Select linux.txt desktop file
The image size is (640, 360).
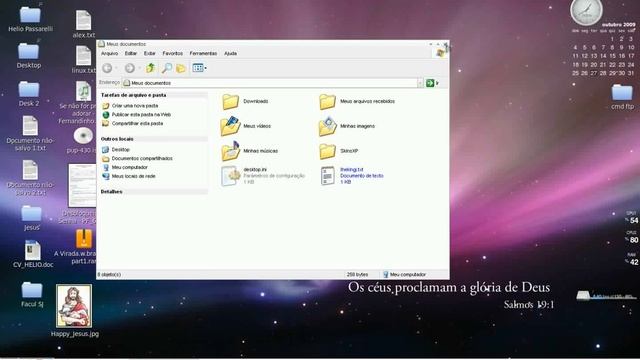coord(83,56)
